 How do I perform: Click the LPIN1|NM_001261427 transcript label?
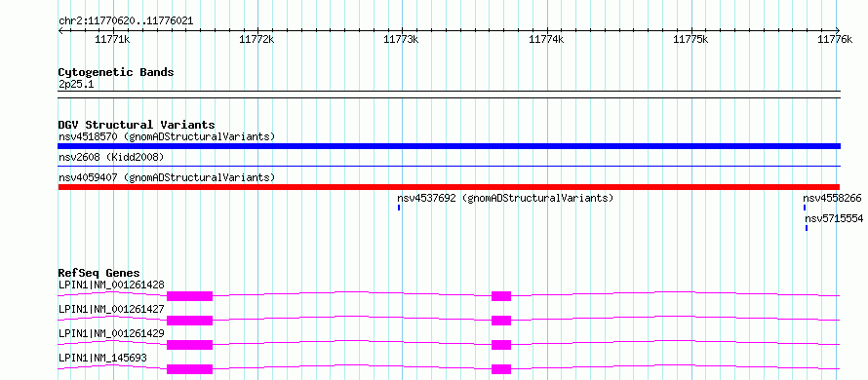[x=111, y=309]
